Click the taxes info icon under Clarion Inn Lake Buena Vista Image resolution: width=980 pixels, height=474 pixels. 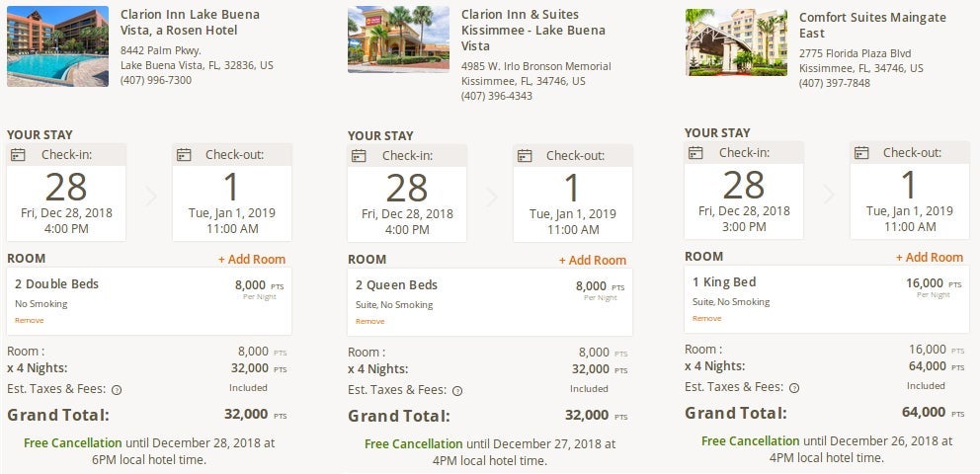pos(117,390)
